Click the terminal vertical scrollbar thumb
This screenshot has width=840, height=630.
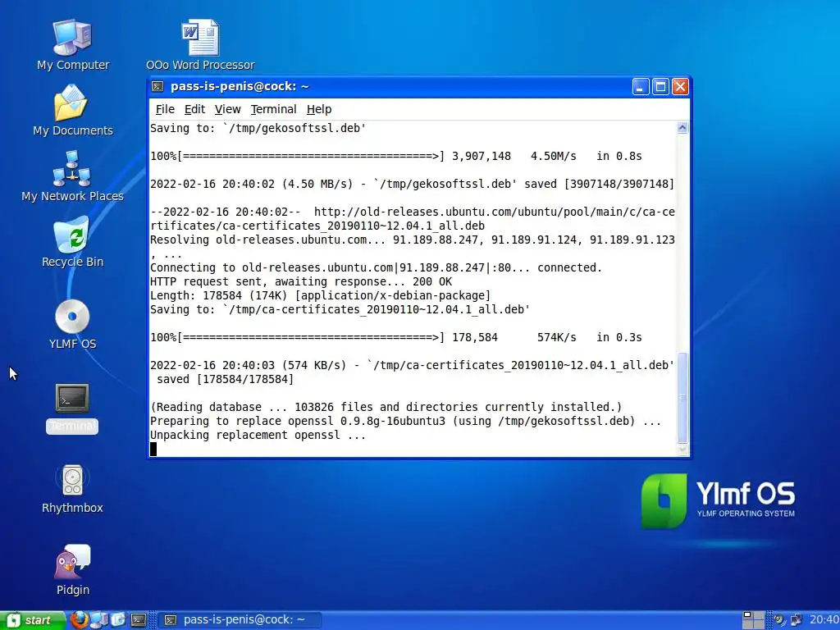click(682, 398)
